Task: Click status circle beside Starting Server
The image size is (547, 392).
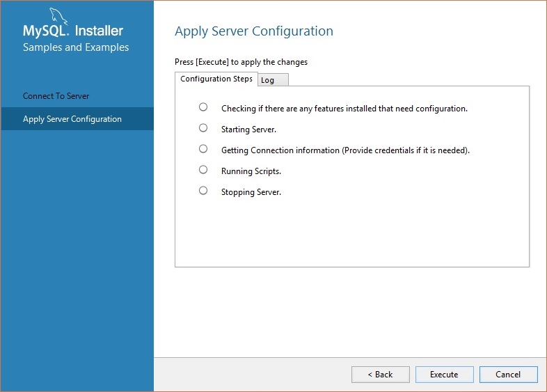Action: tap(203, 127)
